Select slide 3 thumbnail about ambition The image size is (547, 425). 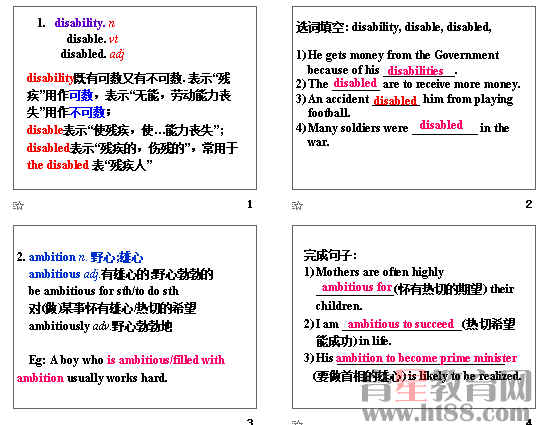tap(135, 317)
